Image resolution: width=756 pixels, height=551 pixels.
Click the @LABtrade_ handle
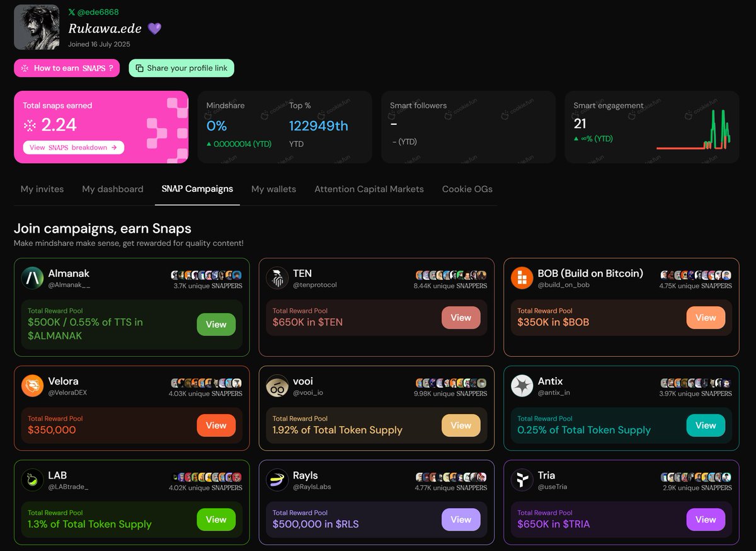(69, 487)
